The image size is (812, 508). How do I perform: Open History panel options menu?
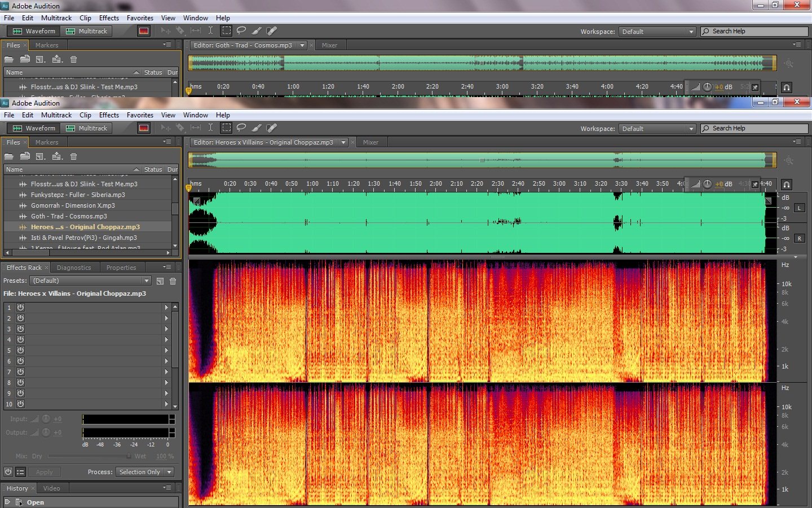[167, 488]
